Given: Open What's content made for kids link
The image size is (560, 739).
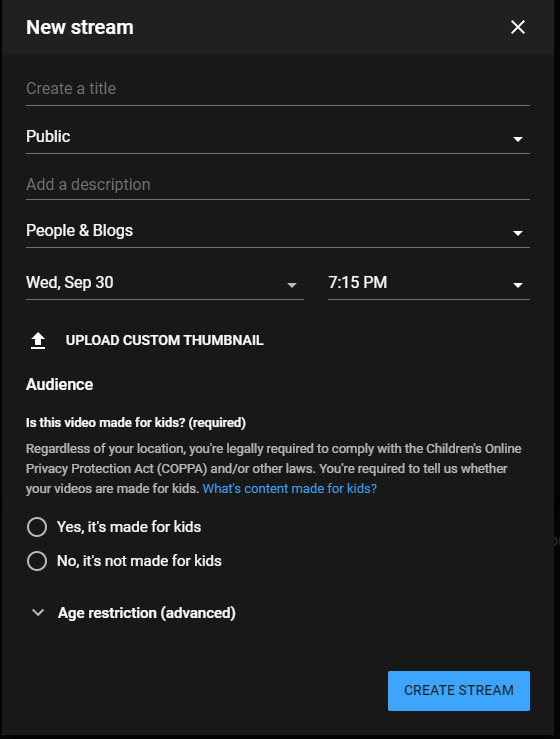Looking at the screenshot, I should tap(289, 488).
